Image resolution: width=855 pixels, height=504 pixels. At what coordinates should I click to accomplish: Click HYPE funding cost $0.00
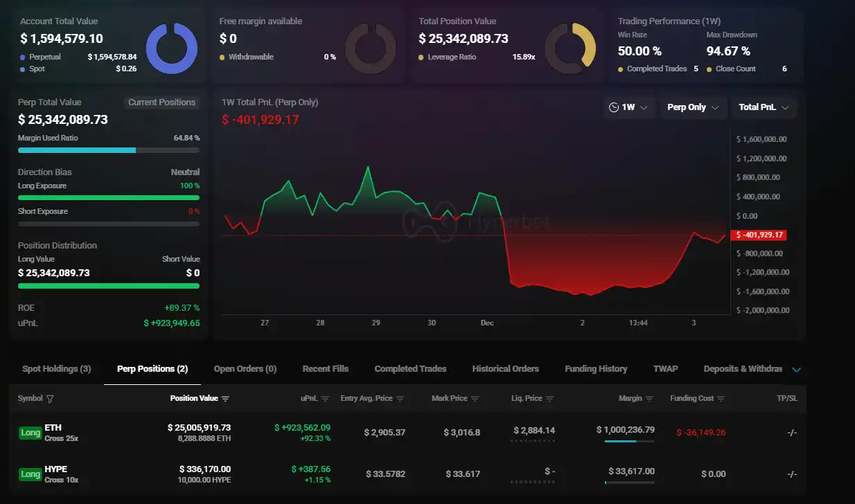click(x=714, y=474)
